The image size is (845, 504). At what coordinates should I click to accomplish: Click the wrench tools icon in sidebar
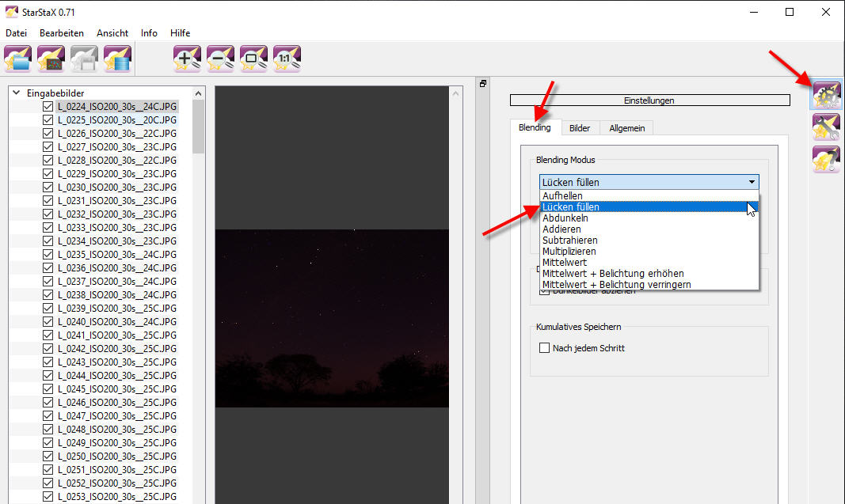[x=826, y=127]
